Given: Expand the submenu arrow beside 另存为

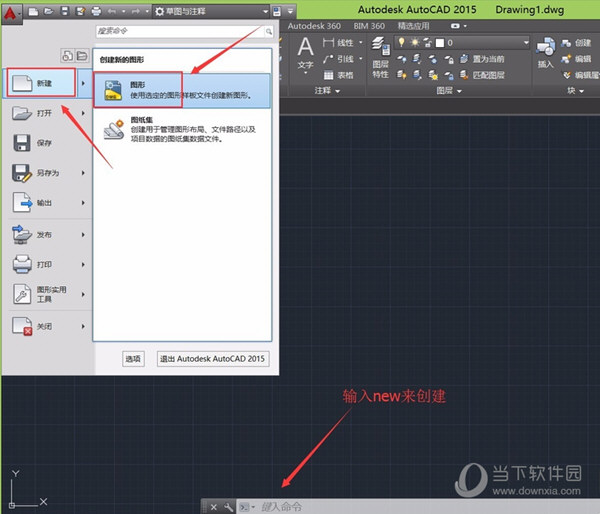Looking at the screenshot, I should 83,173.
